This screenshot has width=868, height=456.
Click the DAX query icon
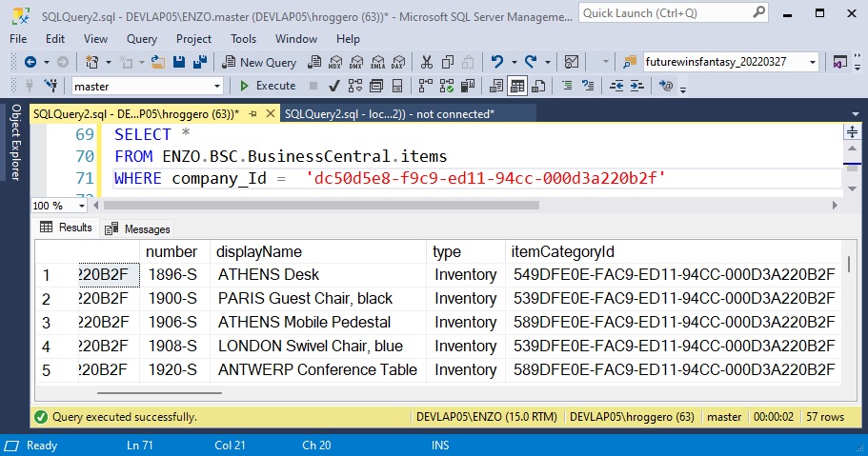[x=398, y=62]
